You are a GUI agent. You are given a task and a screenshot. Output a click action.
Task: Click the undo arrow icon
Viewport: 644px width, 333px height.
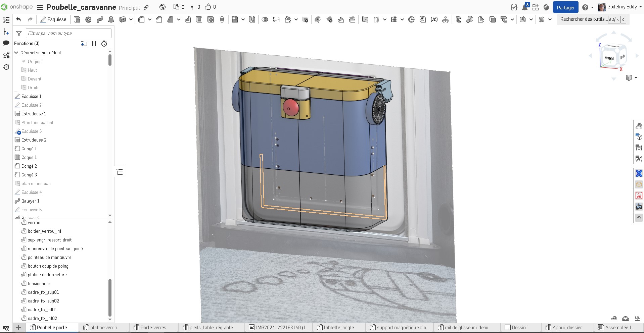[18, 19]
